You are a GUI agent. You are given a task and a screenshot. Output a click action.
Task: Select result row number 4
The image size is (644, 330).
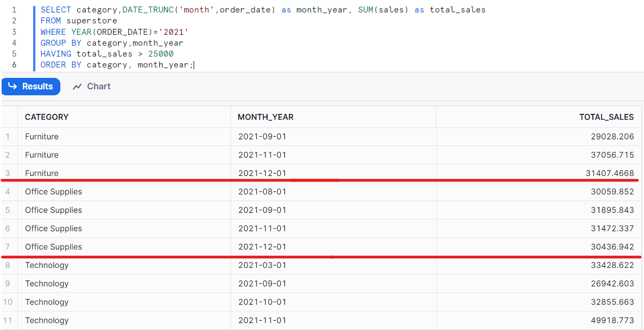8,192
